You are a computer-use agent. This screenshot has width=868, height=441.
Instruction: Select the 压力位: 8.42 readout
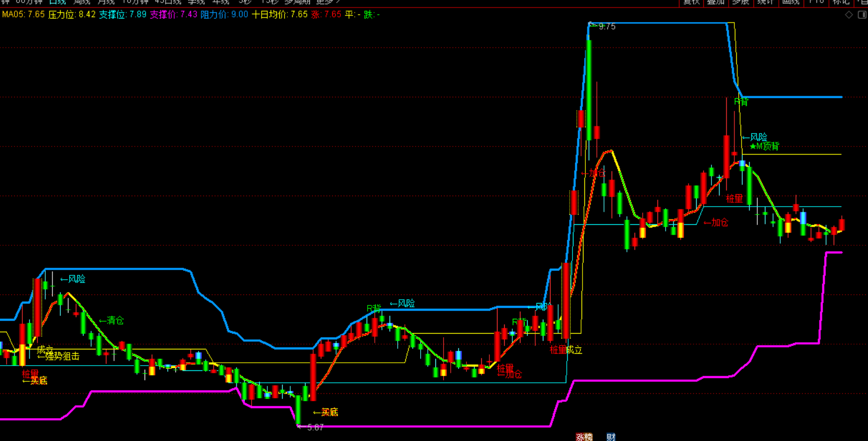click(x=72, y=15)
